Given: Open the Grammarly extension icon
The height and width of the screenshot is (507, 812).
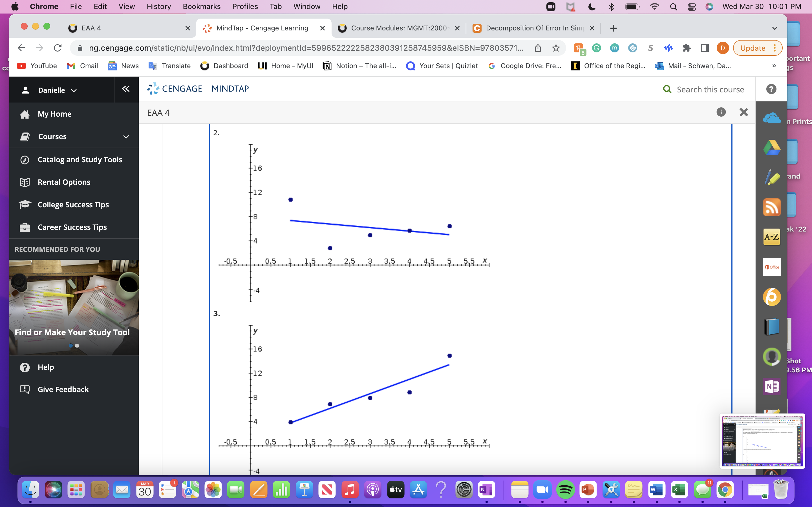Looking at the screenshot, I should [x=597, y=48].
